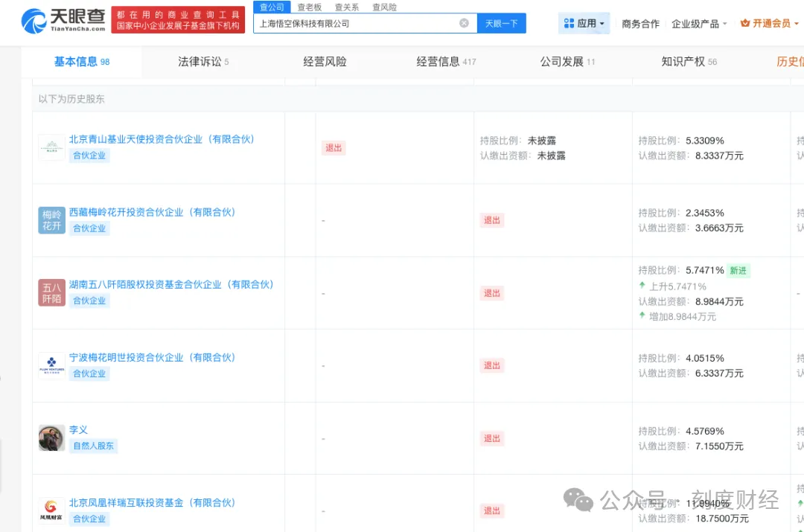Click 退出 badge in 宁波梅花明世 row

point(492,365)
